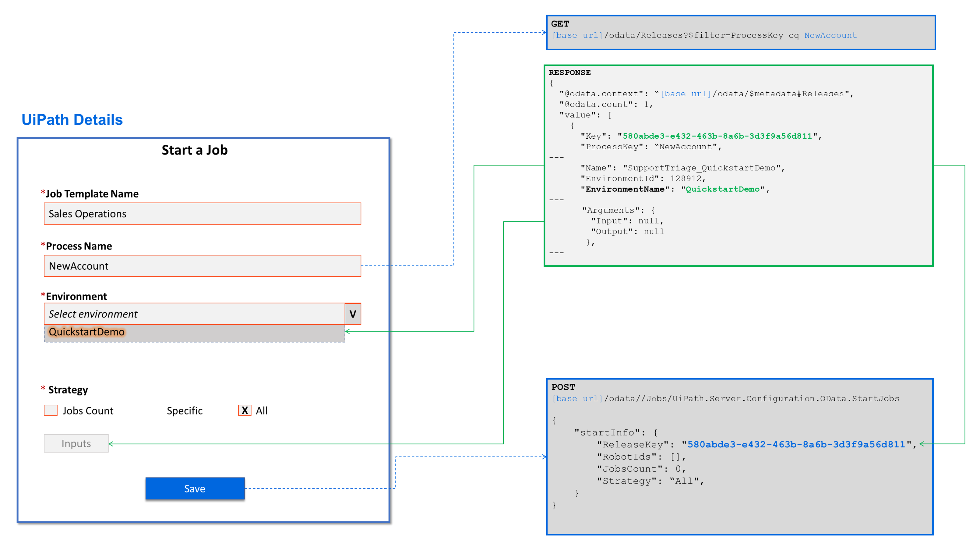Click NewAccount in the GET filter

pos(830,35)
